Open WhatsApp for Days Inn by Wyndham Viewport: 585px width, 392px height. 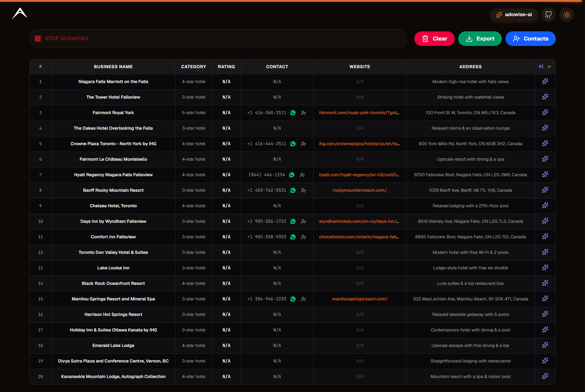pyautogui.click(x=293, y=221)
